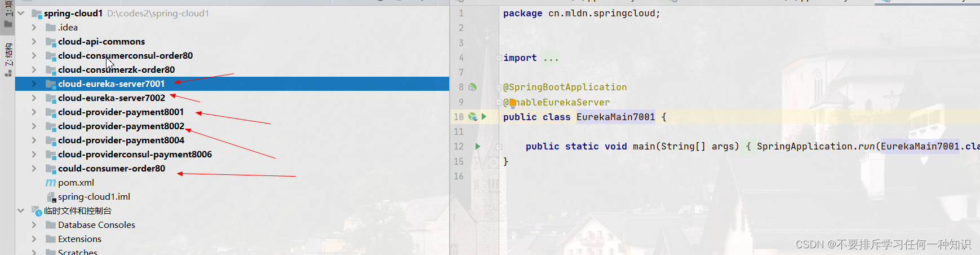The width and height of the screenshot is (980, 255).
Task: Click EurekaMain7001 class name in editor
Action: pos(615,117)
